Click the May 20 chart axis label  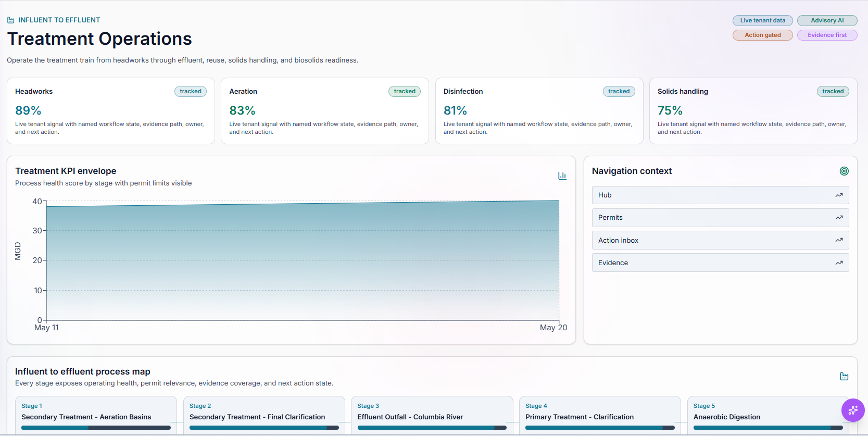pos(553,328)
